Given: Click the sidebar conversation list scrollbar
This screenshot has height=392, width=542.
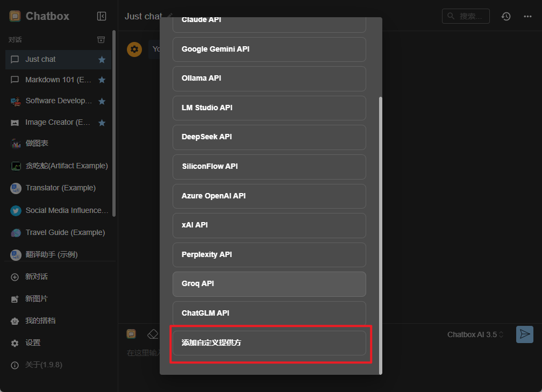Looking at the screenshot, I should coord(114,123).
